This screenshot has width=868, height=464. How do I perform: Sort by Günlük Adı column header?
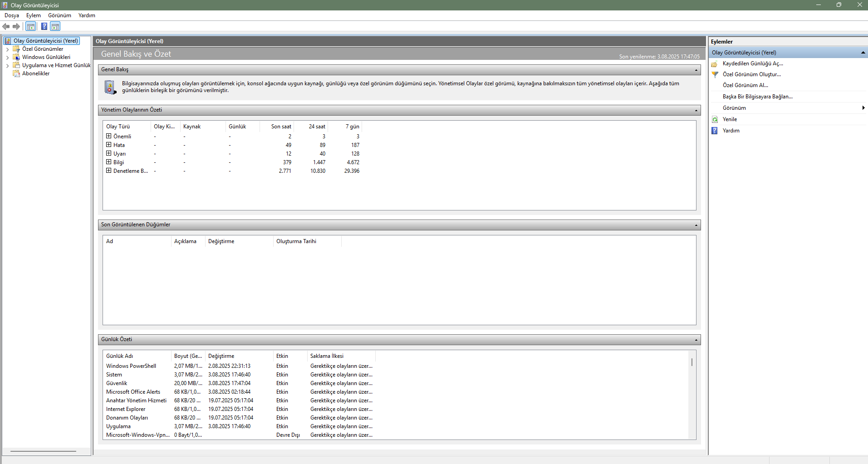coord(137,356)
